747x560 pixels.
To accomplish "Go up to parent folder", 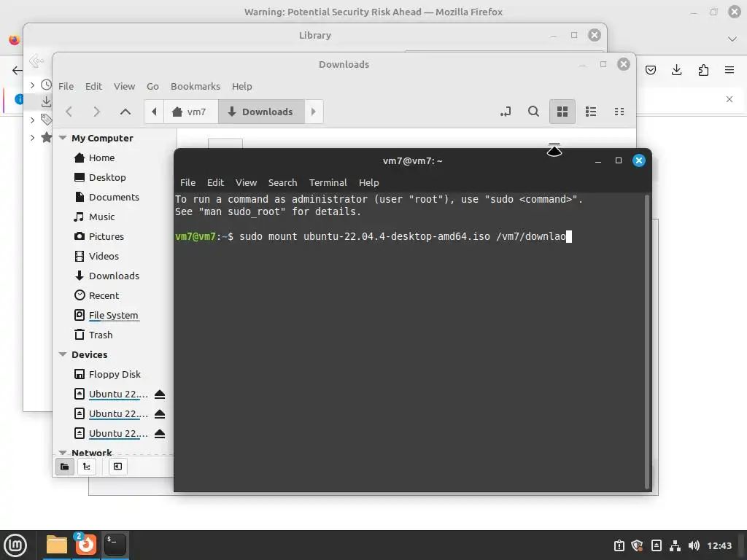I will [125, 112].
